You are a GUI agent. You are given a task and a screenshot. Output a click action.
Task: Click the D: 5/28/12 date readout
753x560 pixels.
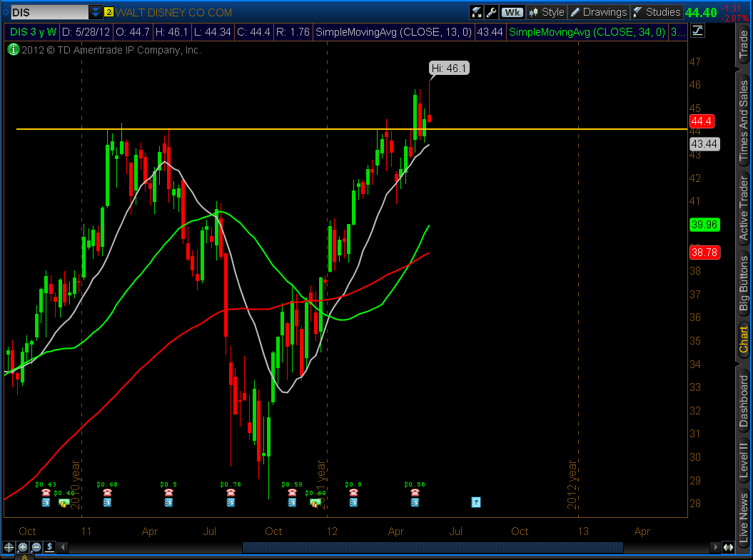pyautogui.click(x=86, y=32)
